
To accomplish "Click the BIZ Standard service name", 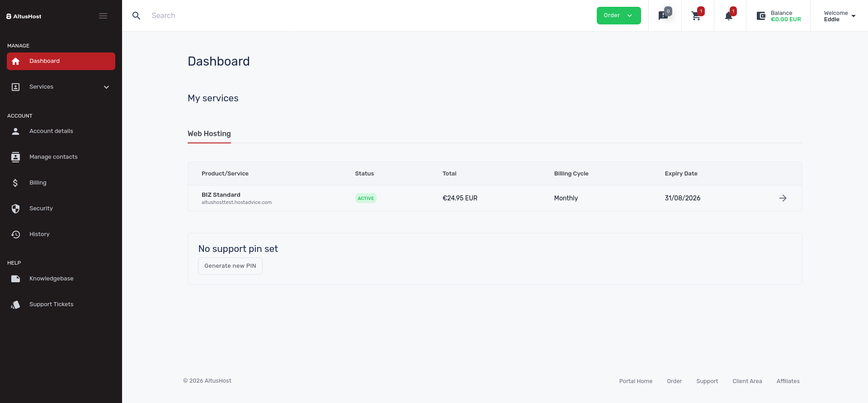I will pos(221,195).
